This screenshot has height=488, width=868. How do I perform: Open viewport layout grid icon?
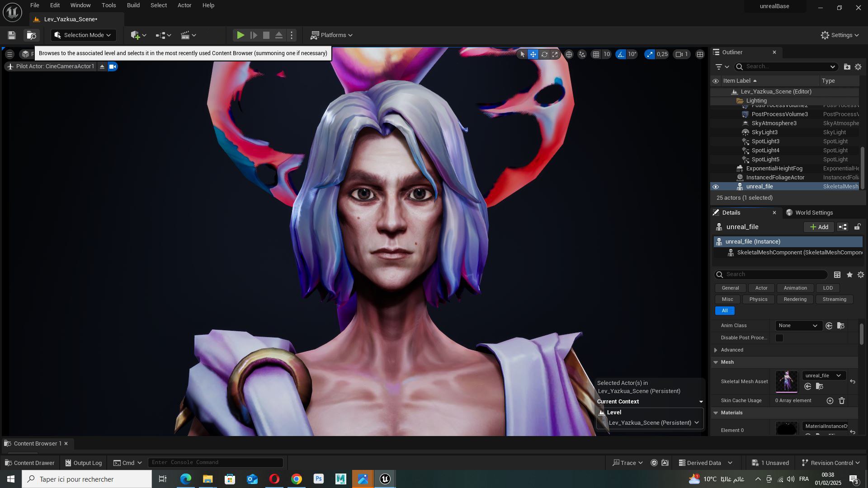tap(700, 55)
